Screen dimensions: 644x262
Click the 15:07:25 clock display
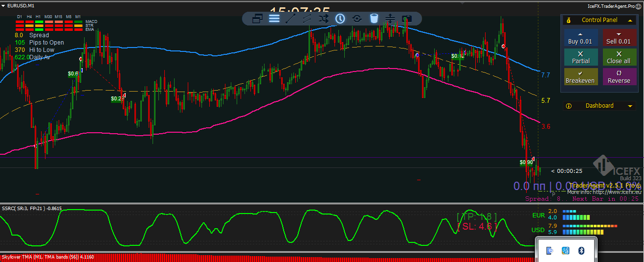point(300,10)
